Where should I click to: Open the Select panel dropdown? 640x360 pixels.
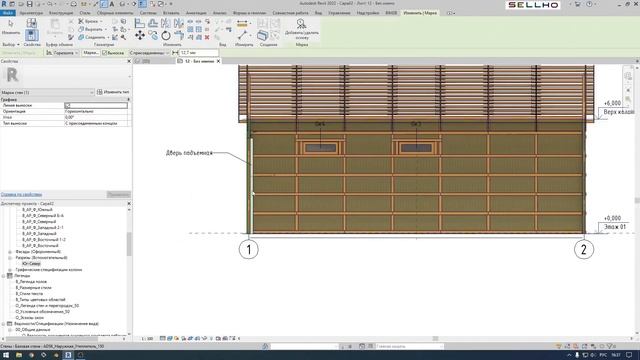coord(11,44)
